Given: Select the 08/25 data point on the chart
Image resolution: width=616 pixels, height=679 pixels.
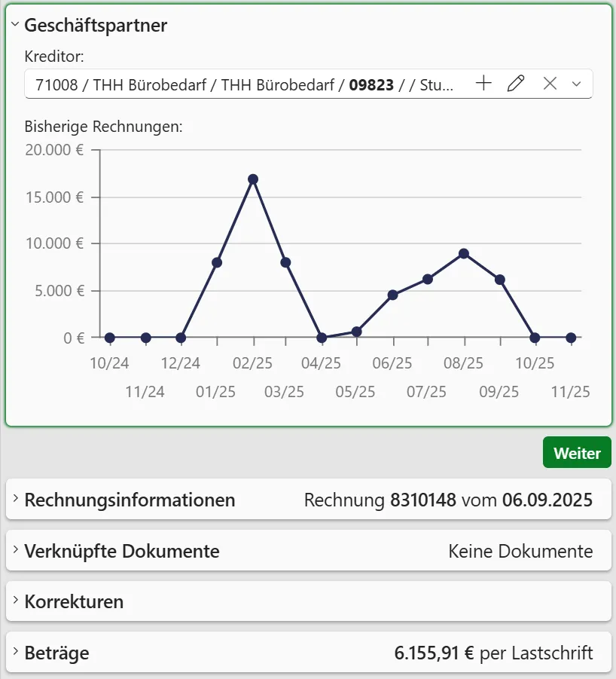Looking at the screenshot, I should [x=465, y=255].
